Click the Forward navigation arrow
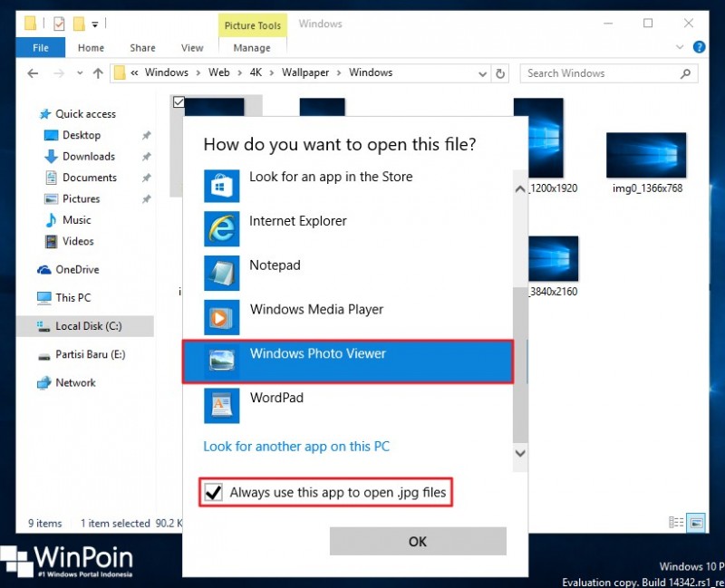 [59, 73]
